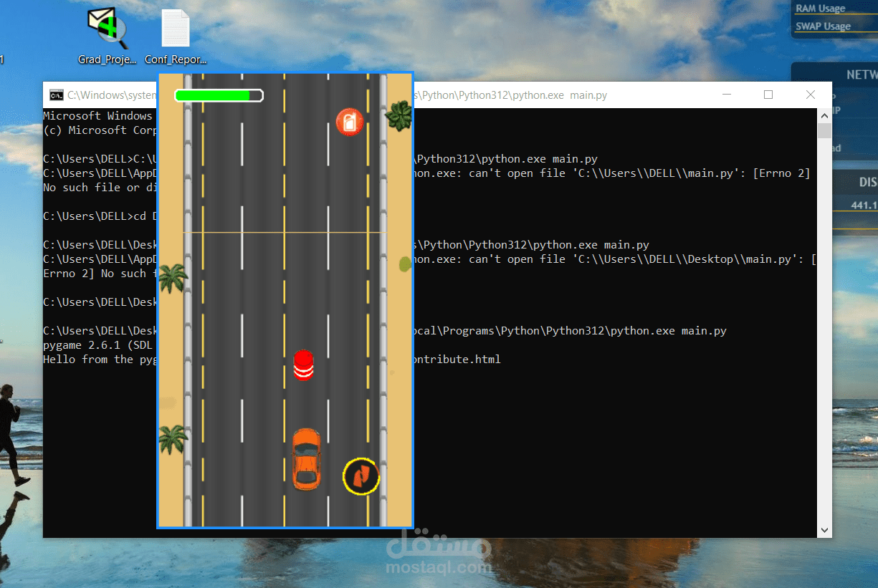Click the RAM Usage widget label
The height and width of the screenshot is (588, 878).
tap(820, 9)
